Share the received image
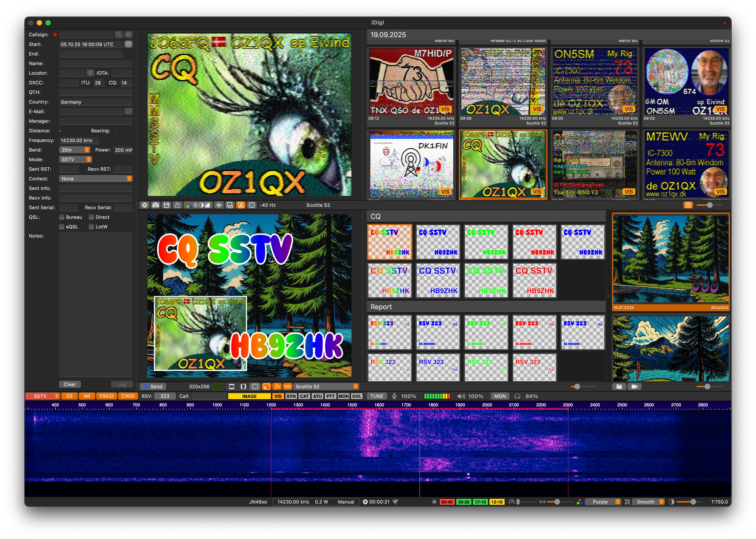The width and height of the screenshot is (756, 539). point(177,205)
